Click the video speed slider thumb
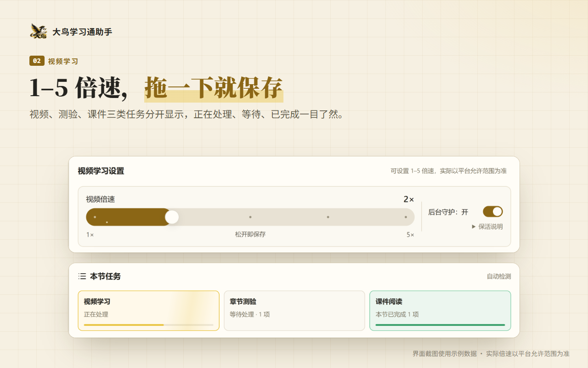The image size is (588, 368). [172, 217]
